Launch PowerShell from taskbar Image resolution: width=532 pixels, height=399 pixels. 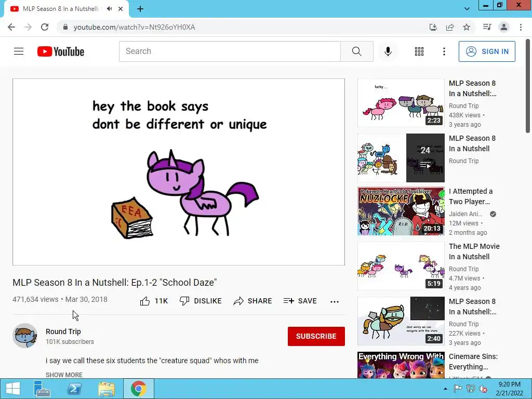click(x=74, y=389)
